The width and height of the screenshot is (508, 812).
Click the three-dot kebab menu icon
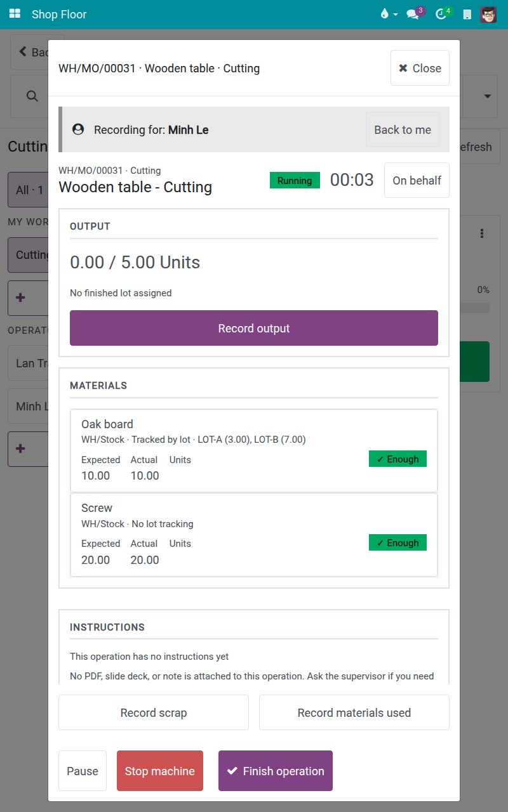click(x=482, y=233)
